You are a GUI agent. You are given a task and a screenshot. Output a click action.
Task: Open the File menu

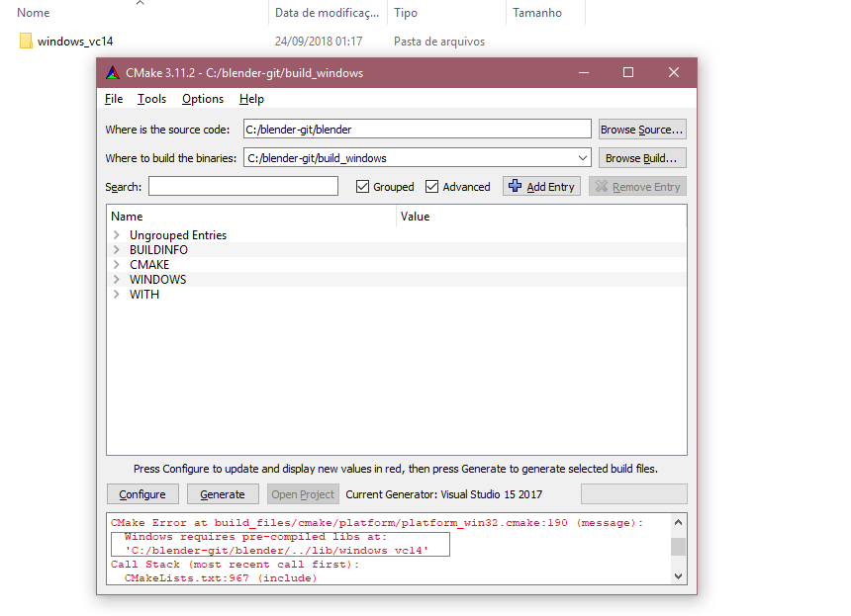114,99
